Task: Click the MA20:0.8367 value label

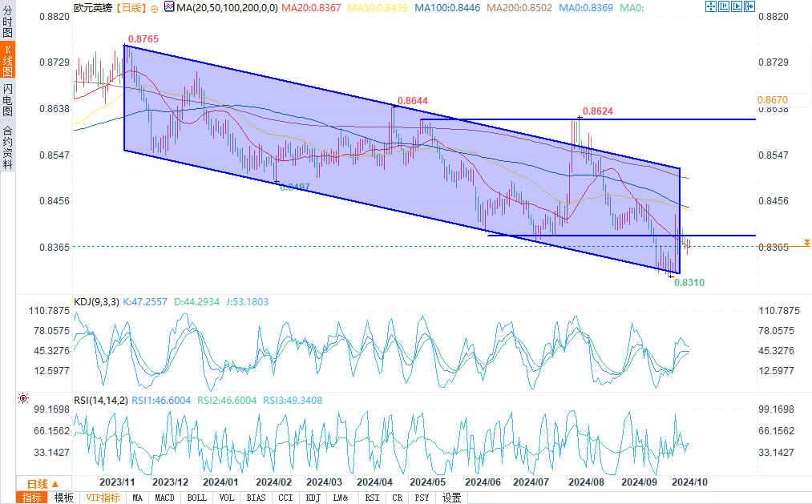Action: (x=311, y=8)
